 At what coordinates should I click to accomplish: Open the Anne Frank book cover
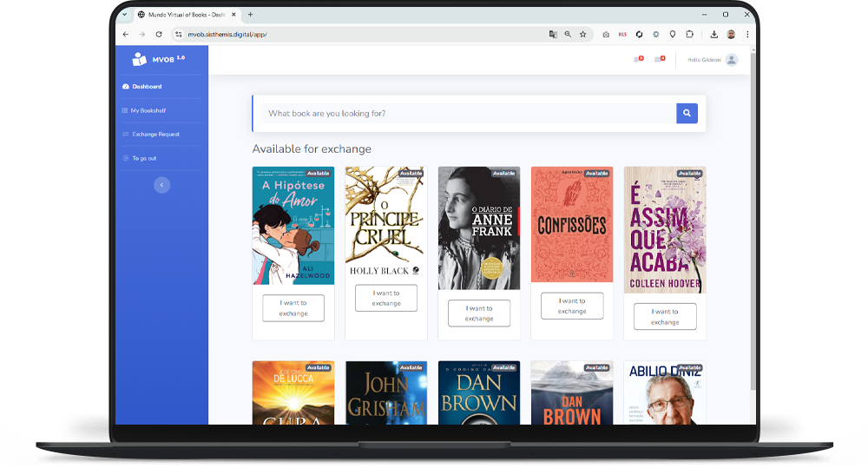[479, 227]
